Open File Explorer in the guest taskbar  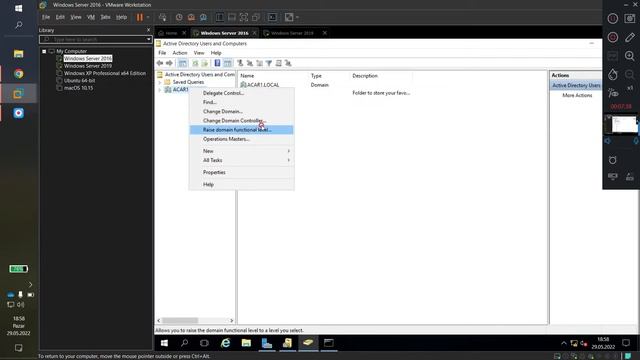246,343
